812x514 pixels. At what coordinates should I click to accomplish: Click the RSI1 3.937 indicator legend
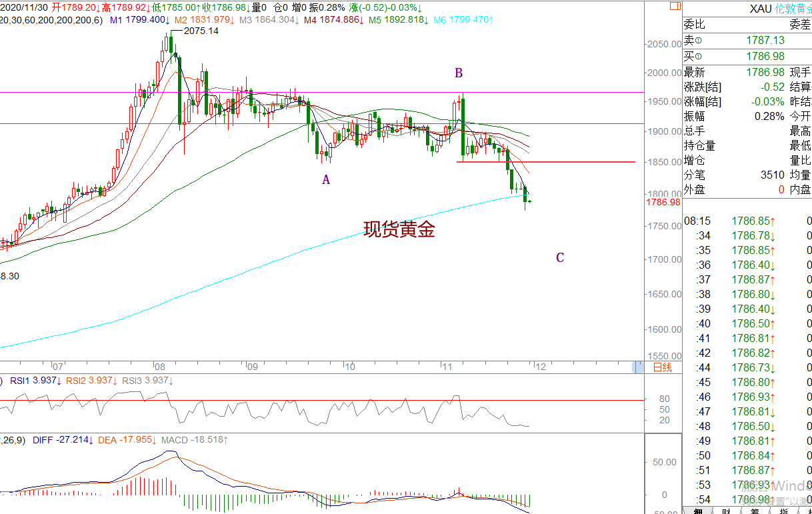click(x=35, y=381)
